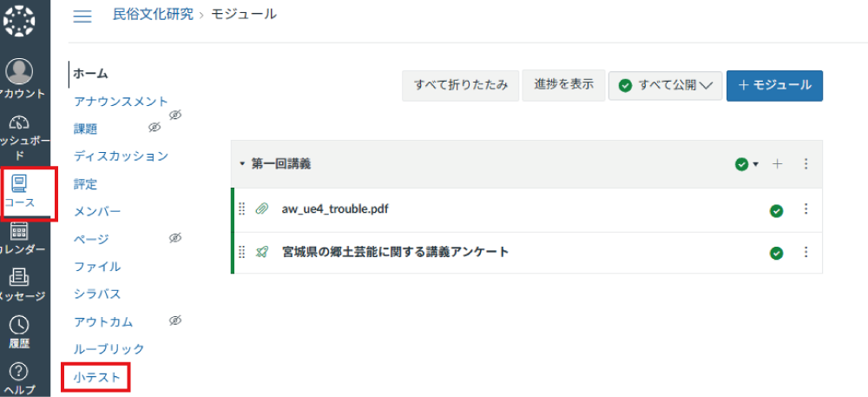Toggle publish status of aw_ue4_trouble.pdf

[777, 210]
